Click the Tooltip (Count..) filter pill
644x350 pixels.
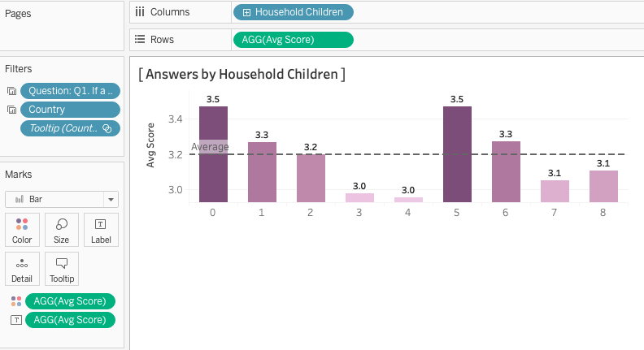click(x=70, y=128)
